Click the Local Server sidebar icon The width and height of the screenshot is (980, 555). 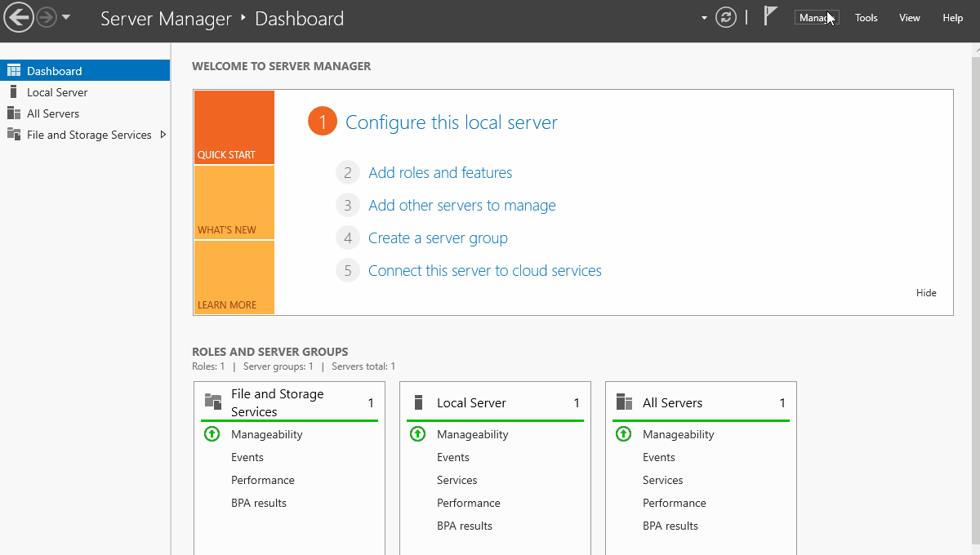point(13,92)
